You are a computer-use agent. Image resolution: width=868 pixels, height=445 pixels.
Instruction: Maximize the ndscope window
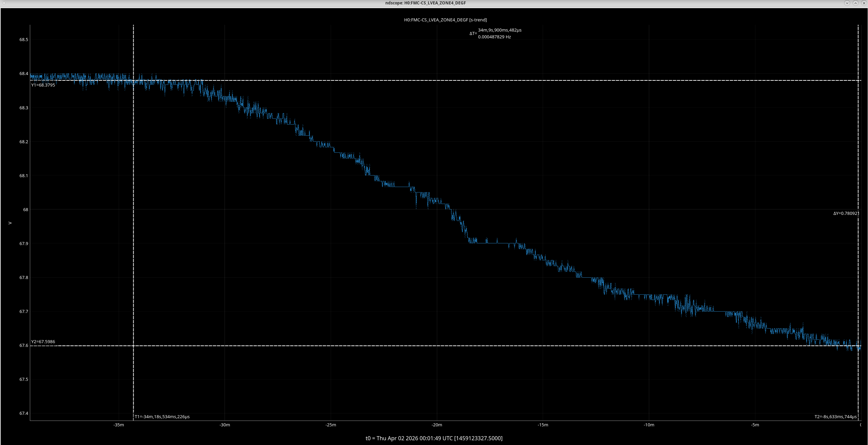pos(855,3)
